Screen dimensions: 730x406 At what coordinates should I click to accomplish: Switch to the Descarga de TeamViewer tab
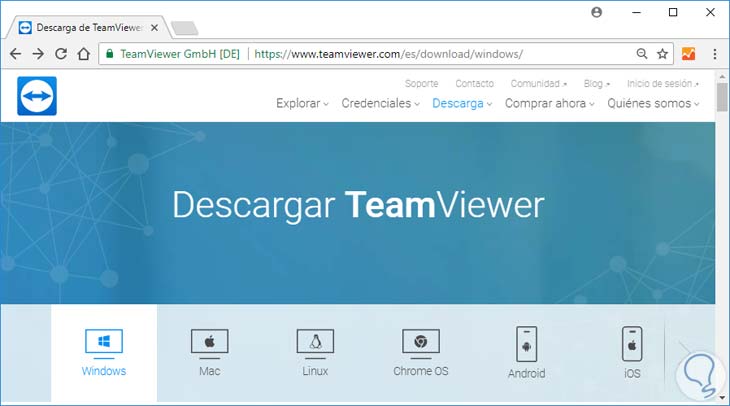tap(88, 28)
